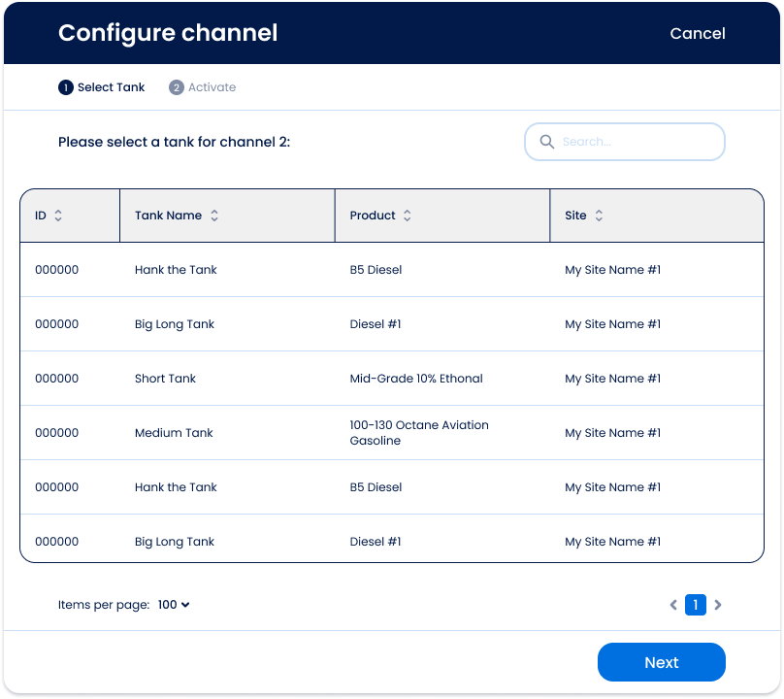Focus the Search input field
This screenshot has height=699, width=784.
tap(625, 142)
